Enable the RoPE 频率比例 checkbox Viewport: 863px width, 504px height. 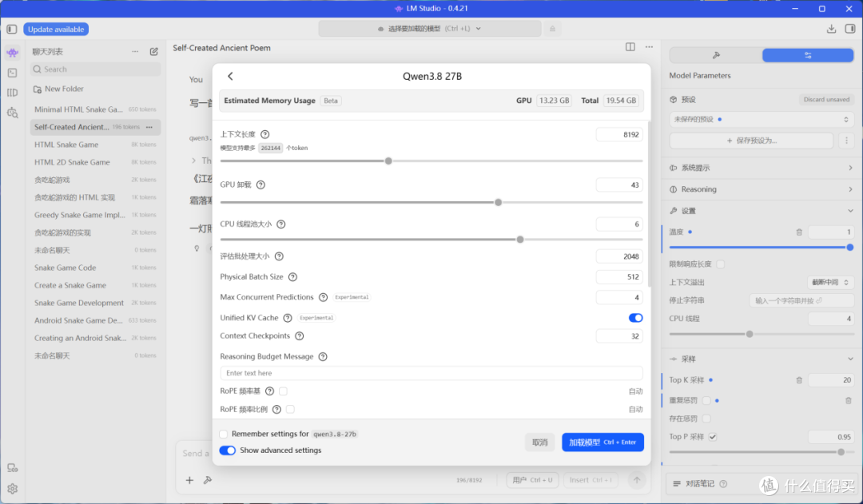click(290, 410)
